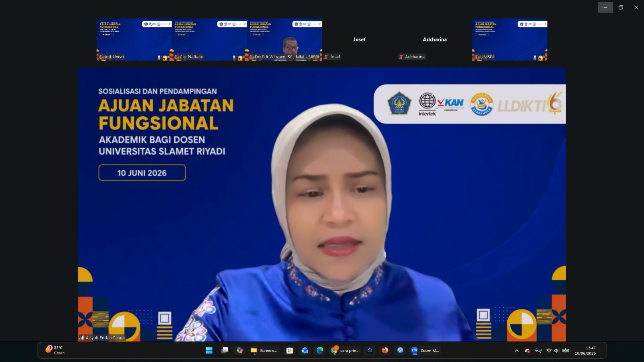Select Arif Unisri participant thumbnail

134,39
